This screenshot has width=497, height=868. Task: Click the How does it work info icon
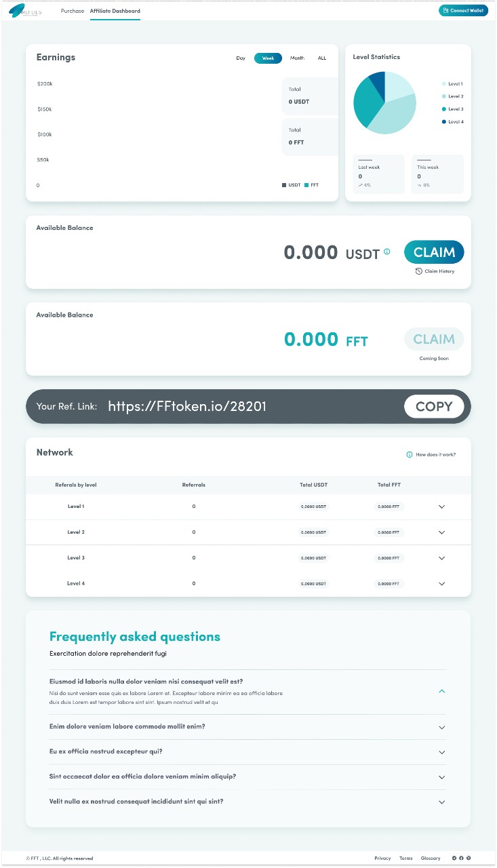410,454
